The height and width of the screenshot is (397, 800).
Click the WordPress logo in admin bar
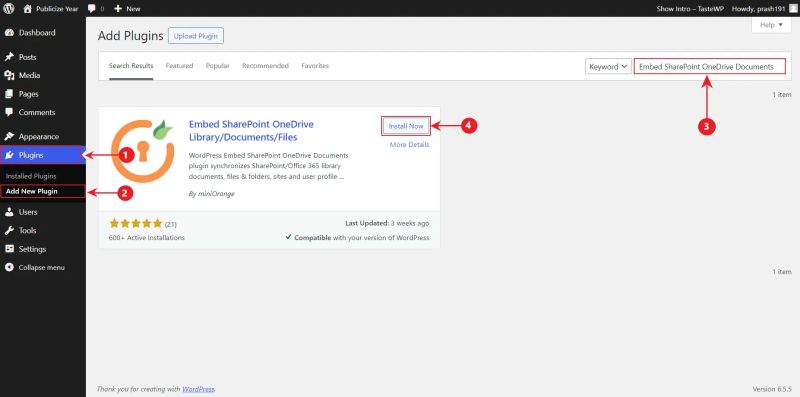click(x=9, y=9)
